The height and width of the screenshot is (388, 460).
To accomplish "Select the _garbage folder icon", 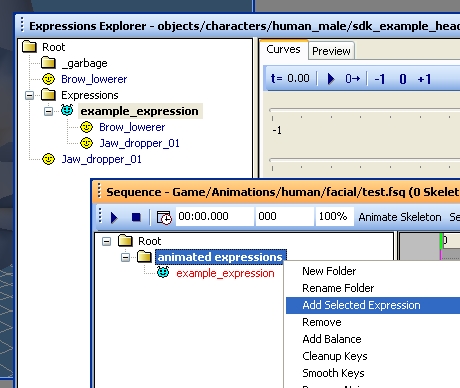I will coord(48,62).
